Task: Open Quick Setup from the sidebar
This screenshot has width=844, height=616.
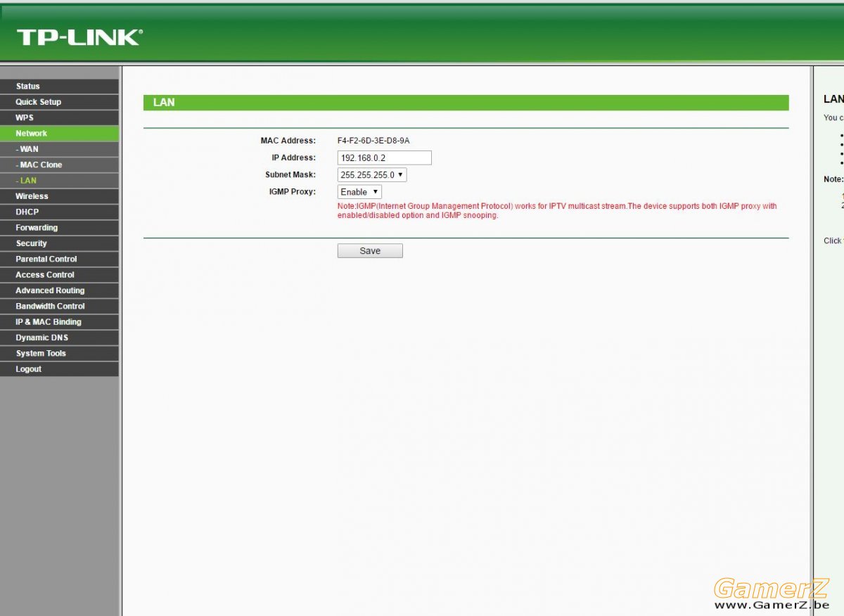Action: click(59, 102)
